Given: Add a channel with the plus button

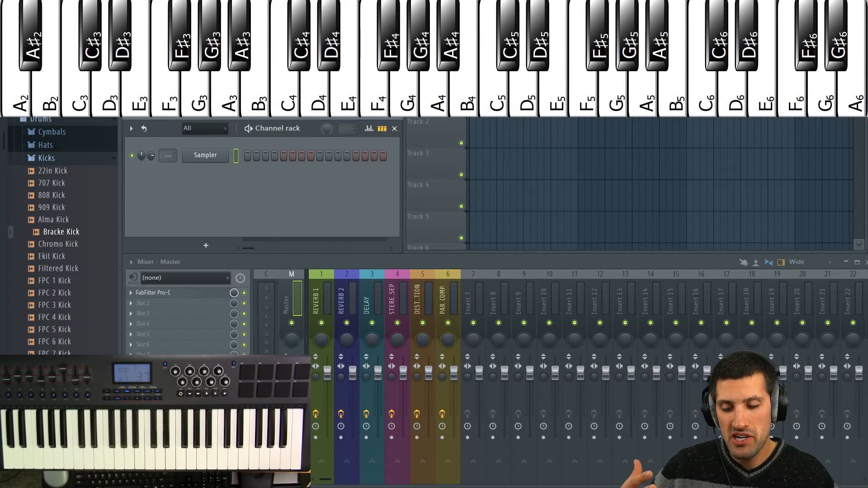Looking at the screenshot, I should click(x=206, y=245).
